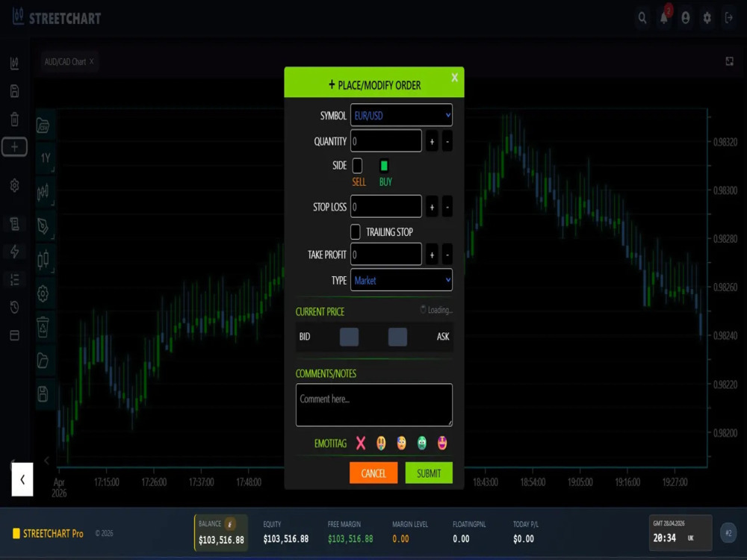Screen dimensions: 747x560
Task: Open the checklist icon in sidebar
Action: click(15, 279)
